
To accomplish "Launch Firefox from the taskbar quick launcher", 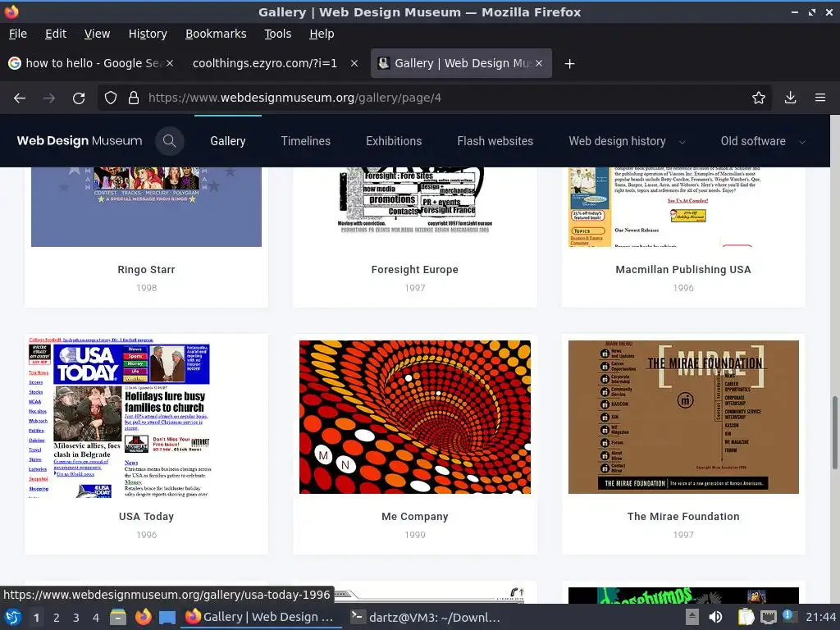I will pyautogui.click(x=143, y=617).
